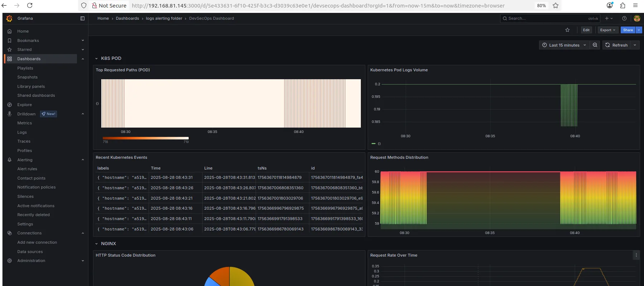Sort table by Time column header

156,168
